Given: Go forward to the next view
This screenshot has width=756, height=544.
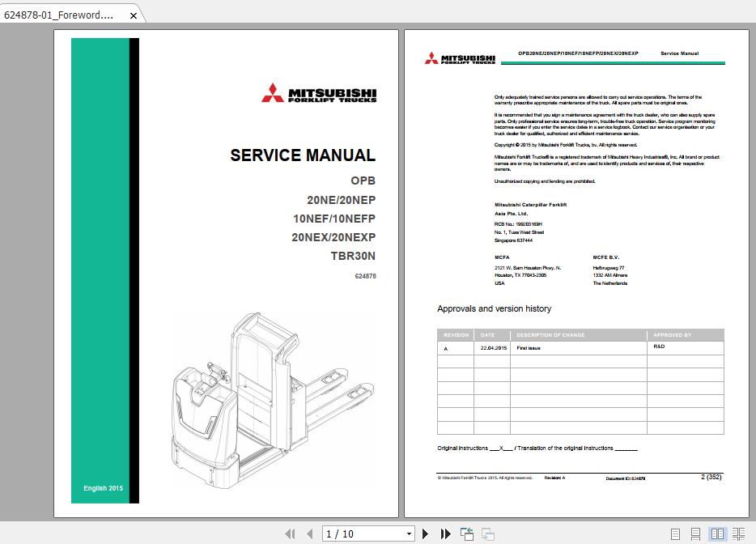Looking at the screenshot, I should click(488, 533).
